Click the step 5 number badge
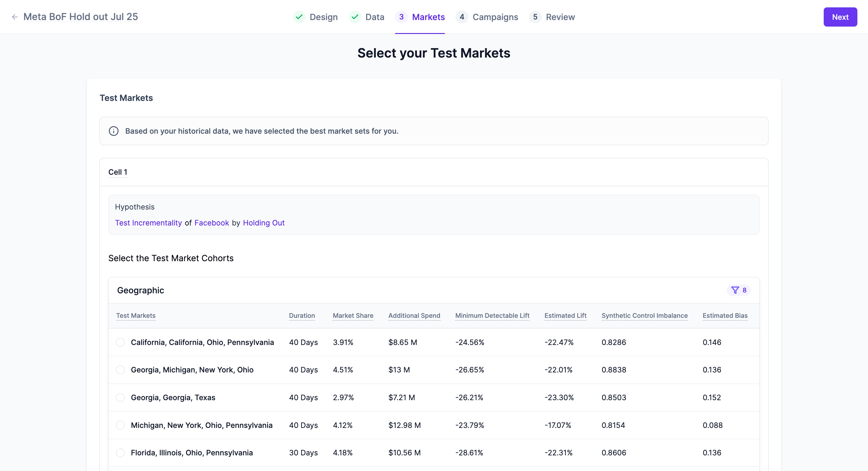 pos(535,17)
